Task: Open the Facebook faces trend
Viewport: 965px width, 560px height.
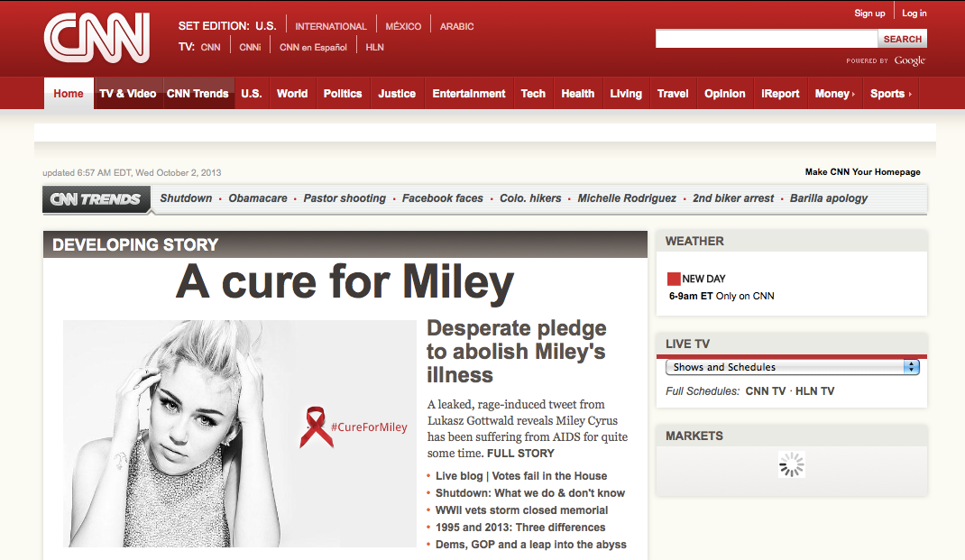Action: coord(443,198)
